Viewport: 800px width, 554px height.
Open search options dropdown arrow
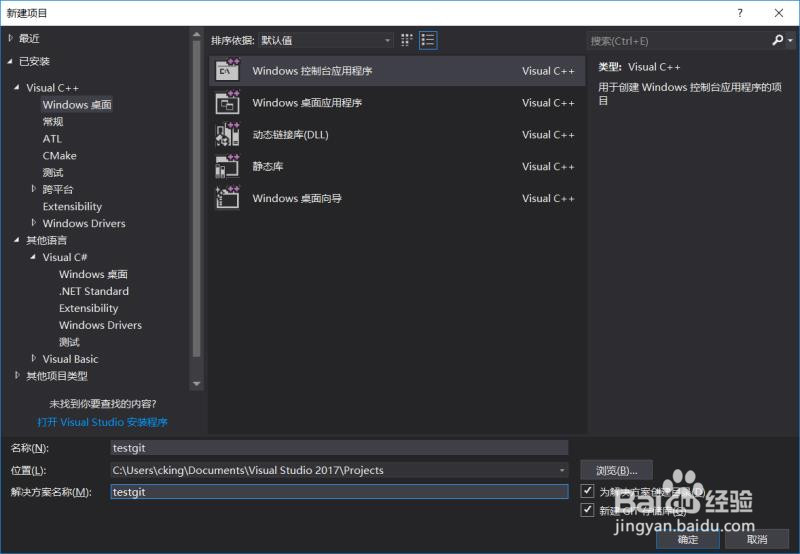pyautogui.click(x=790, y=40)
